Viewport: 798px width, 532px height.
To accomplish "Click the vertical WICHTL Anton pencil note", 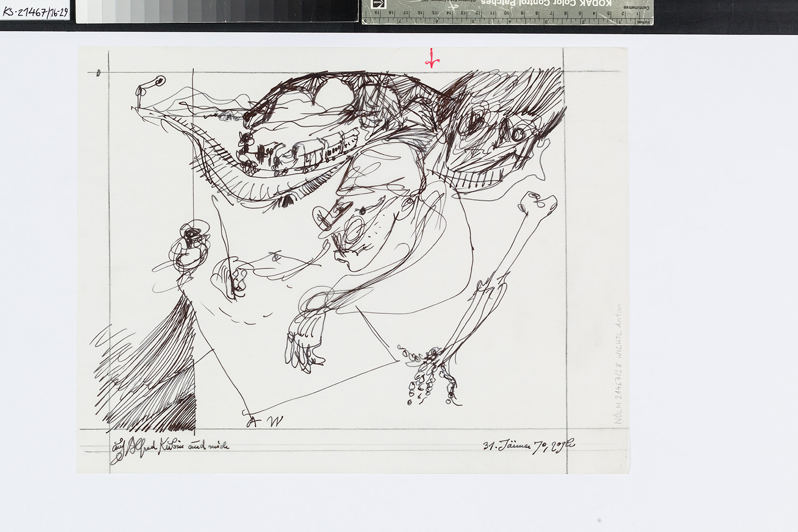I will pyautogui.click(x=618, y=364).
